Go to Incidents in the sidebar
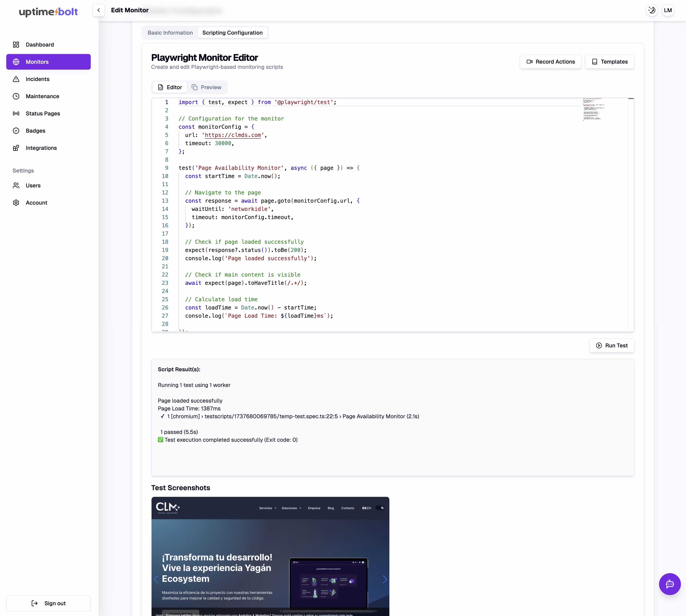This screenshot has width=686, height=616. [37, 79]
